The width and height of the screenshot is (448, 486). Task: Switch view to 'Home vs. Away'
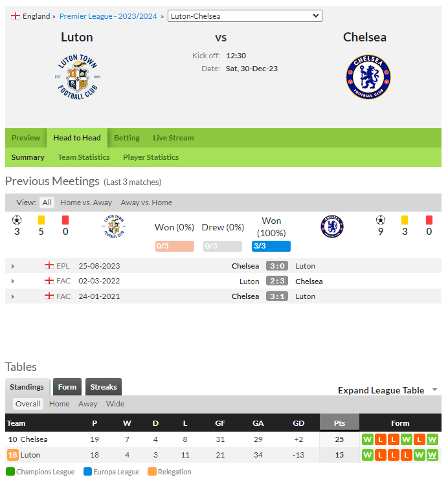pyautogui.click(x=86, y=203)
